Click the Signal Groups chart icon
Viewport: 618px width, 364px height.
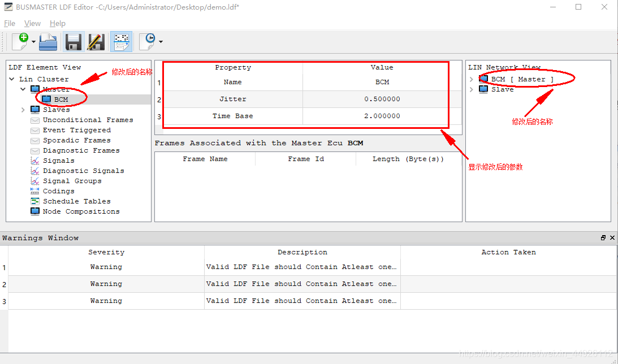click(x=35, y=181)
